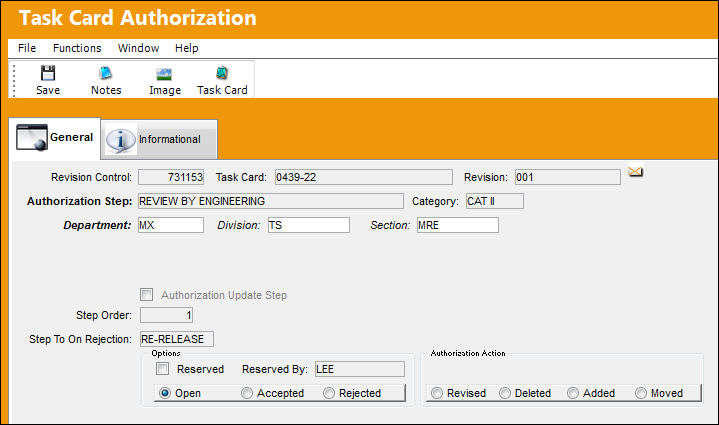The image size is (719, 425).
Task: Select the Open radio button
Action: point(165,393)
